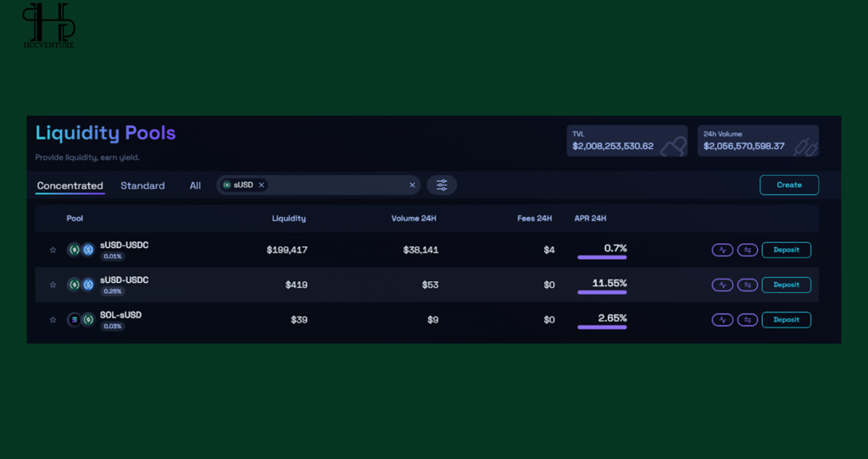868x459 pixels.
Task: Click the SOL-sUSD pool name
Action: coord(120,315)
